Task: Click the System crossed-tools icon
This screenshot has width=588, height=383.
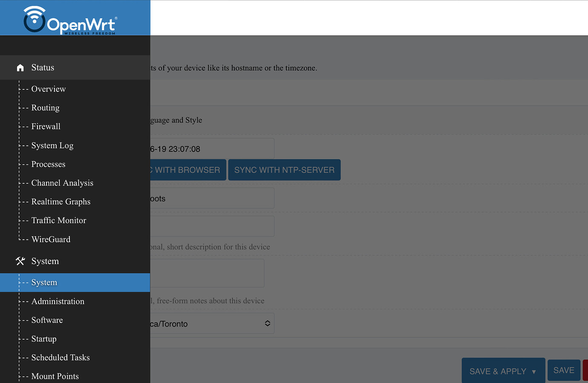Action: (20, 261)
